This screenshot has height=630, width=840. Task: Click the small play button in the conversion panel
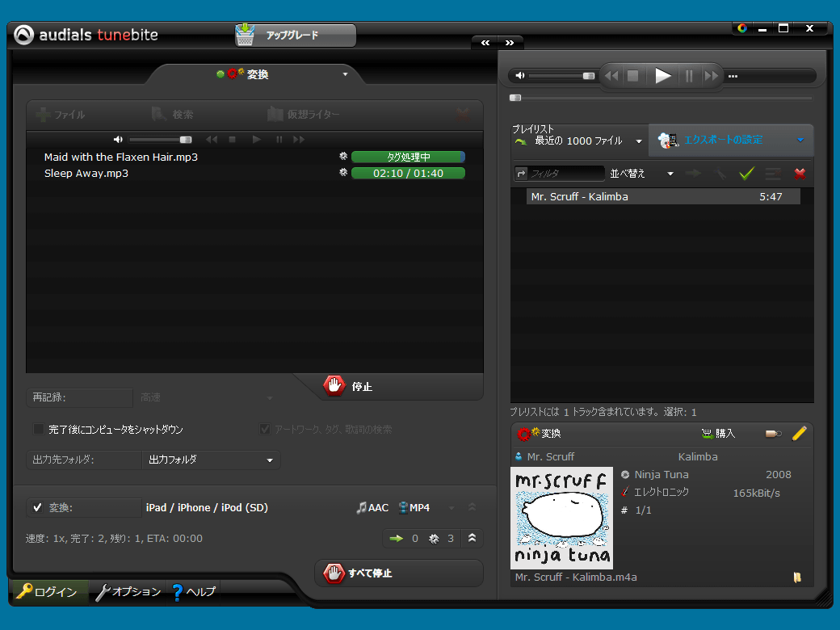click(x=257, y=139)
